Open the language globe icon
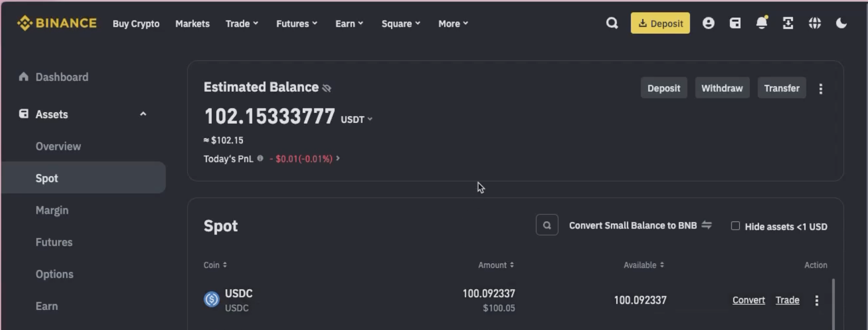 point(815,23)
